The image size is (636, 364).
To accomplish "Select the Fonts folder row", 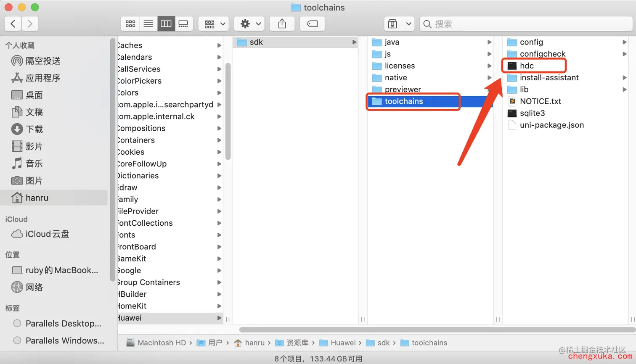I will tap(170, 235).
